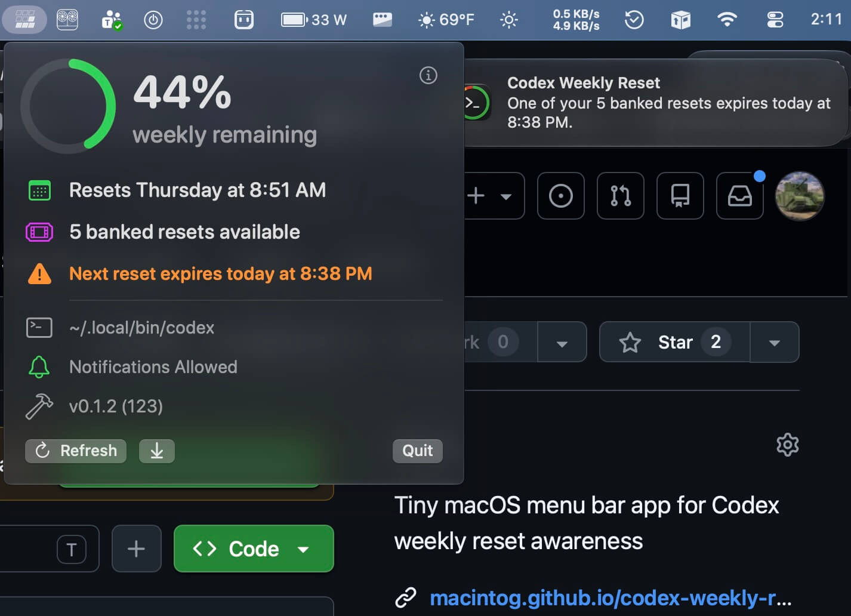851x616 pixels.
Task: Open the battery 33 W status item
Action: (314, 20)
